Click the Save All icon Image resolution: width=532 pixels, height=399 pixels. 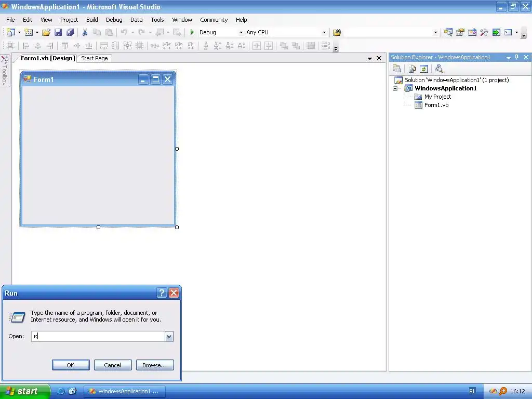70,32
